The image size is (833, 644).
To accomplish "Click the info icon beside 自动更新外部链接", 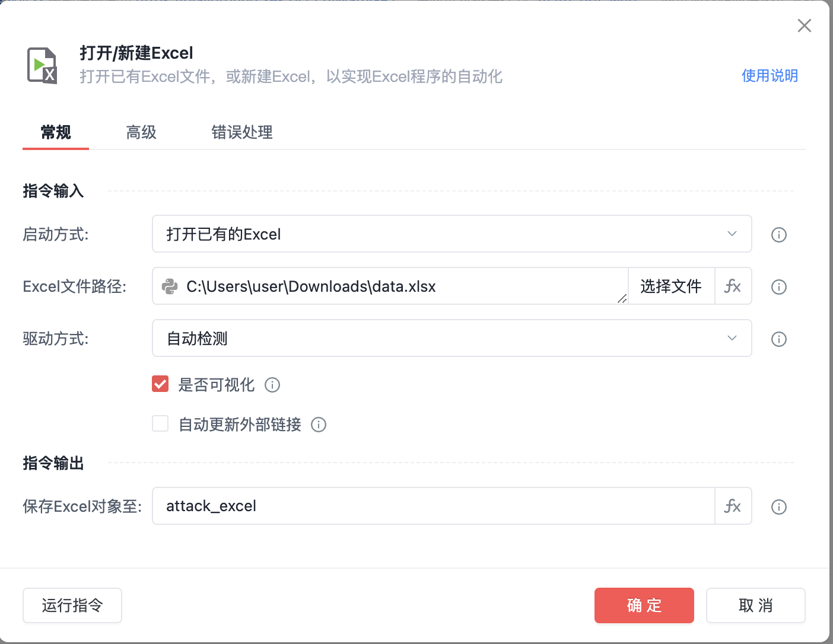I will (x=319, y=425).
